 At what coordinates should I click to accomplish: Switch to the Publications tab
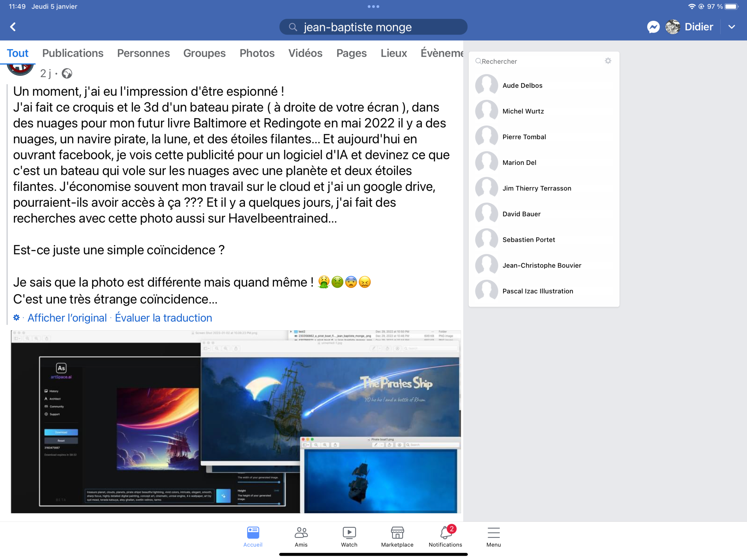point(73,53)
